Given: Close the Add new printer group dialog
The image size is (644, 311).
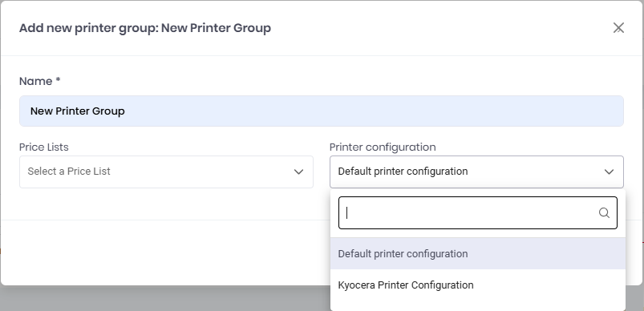Looking at the screenshot, I should click(x=618, y=28).
